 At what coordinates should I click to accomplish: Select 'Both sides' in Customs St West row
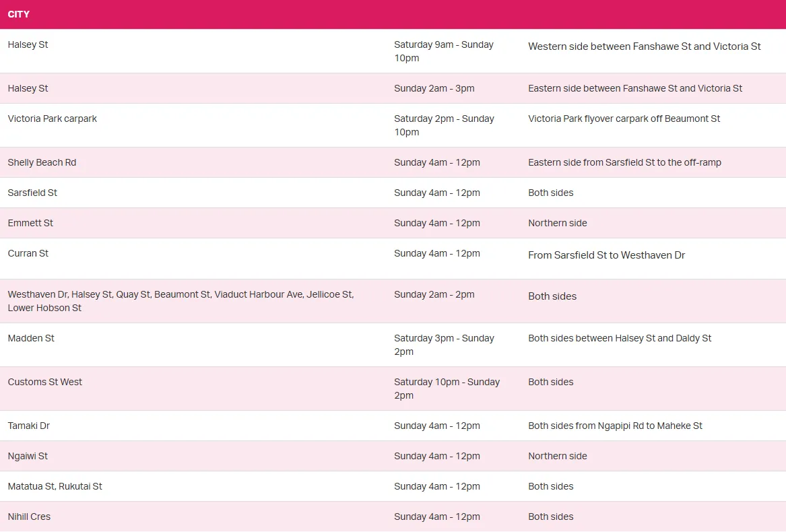(x=551, y=382)
